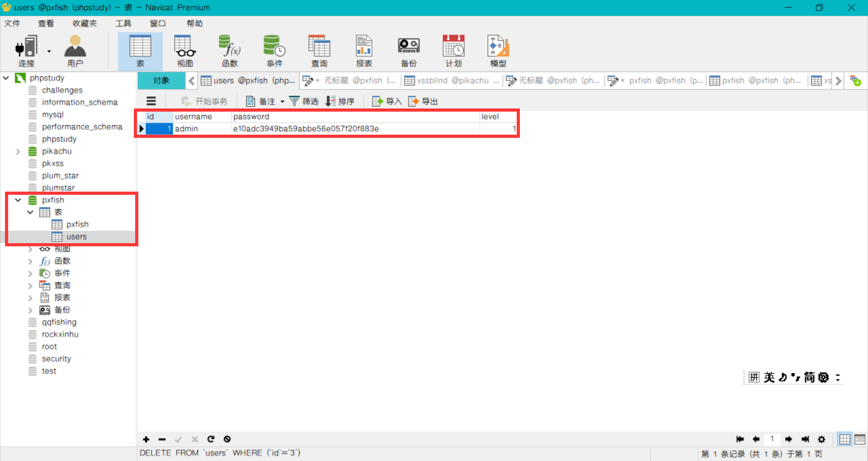Open the Window (窗口) menu
This screenshot has width=868, height=461.
[158, 24]
